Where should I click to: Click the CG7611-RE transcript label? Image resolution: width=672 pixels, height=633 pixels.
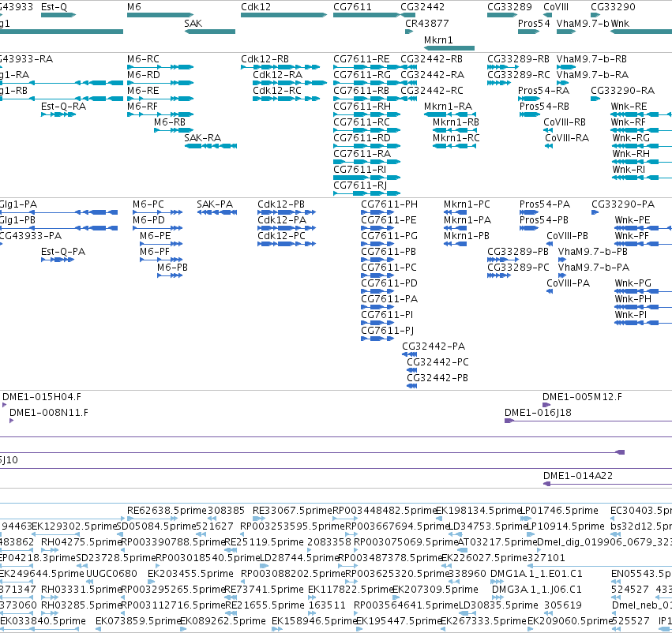362,59
